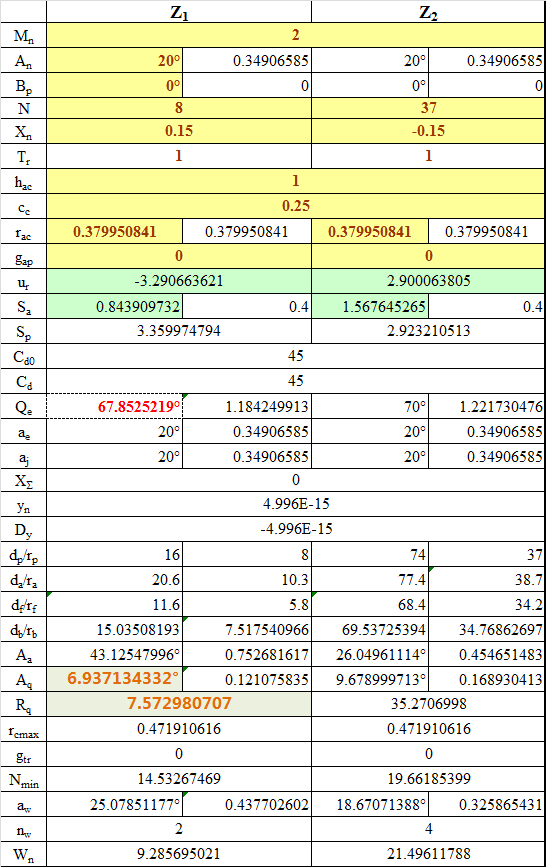The height and width of the screenshot is (867, 546).
Task: Click the Nmin value 14.53267469
Action: point(179,779)
